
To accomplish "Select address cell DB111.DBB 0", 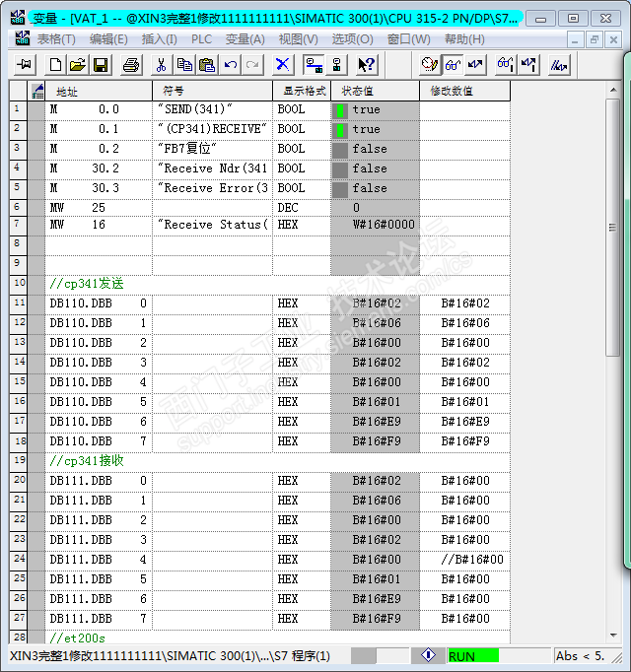I will pyautogui.click(x=99, y=481).
